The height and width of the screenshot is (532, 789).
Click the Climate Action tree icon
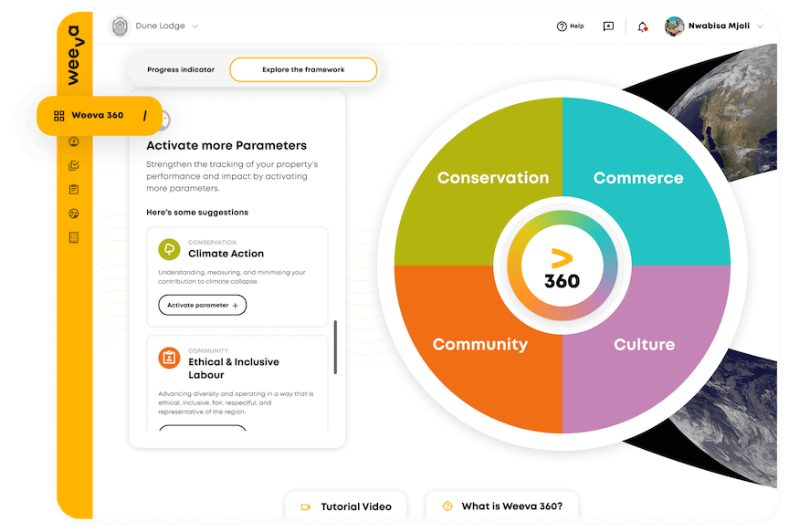tap(169, 249)
